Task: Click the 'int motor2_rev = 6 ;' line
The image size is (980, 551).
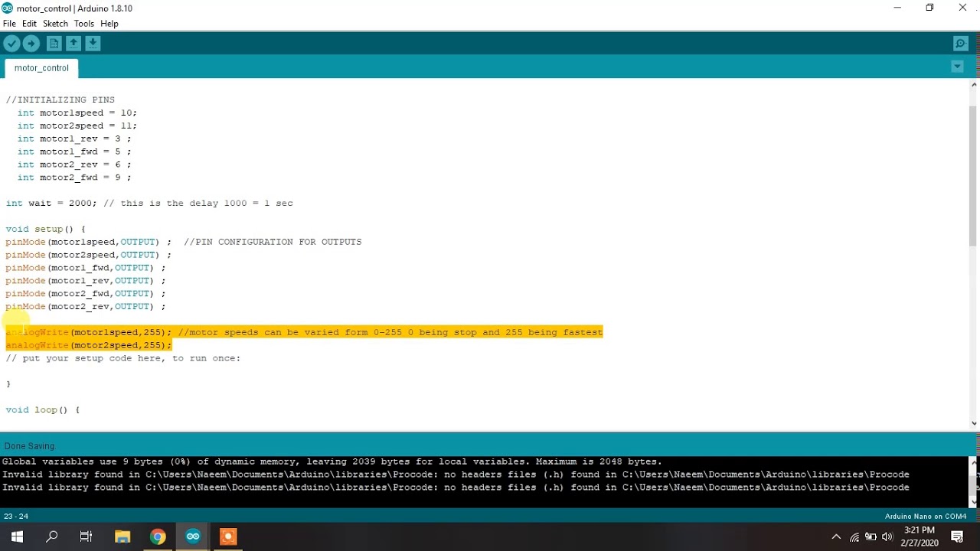Action: click(74, 165)
